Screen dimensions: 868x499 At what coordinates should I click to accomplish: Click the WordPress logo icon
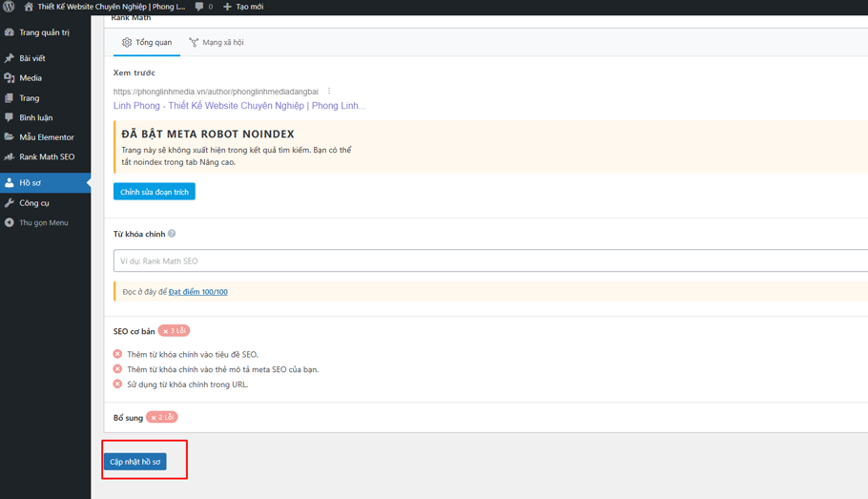pos(9,7)
